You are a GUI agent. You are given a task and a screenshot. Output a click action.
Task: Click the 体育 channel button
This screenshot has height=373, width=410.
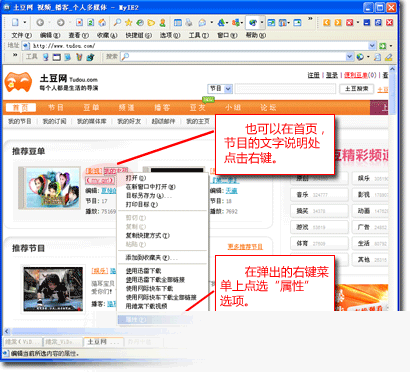tap(319, 244)
